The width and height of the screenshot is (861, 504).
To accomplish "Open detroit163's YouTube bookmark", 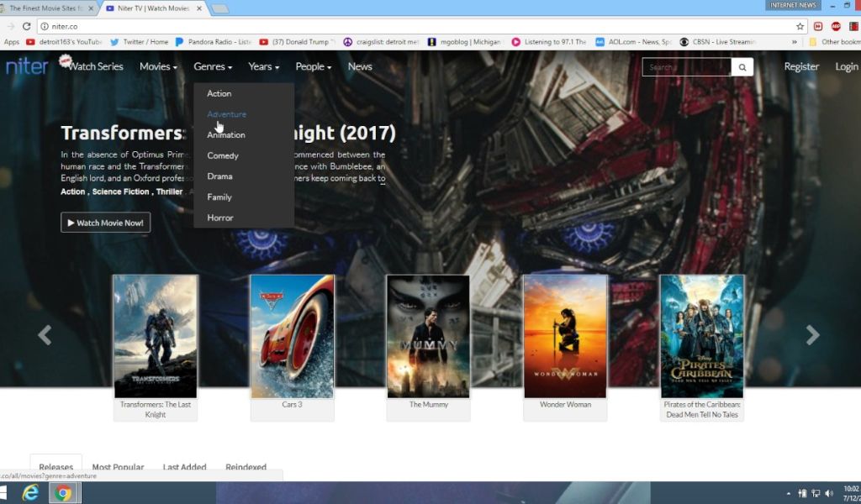I will [64, 42].
